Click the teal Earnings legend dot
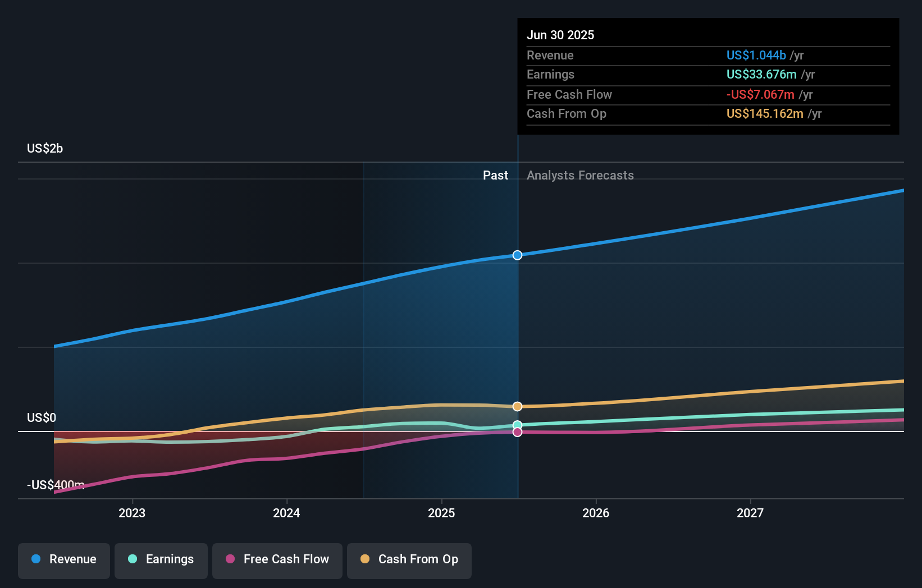 tap(133, 559)
